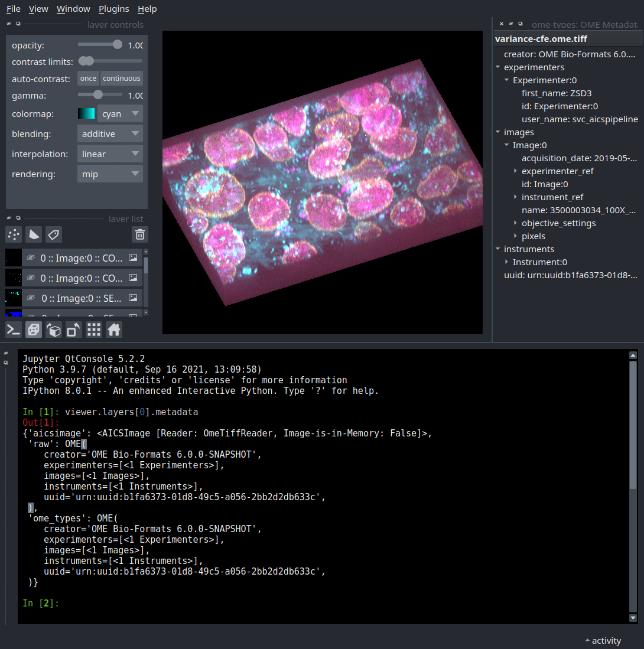Collapse the Image:0 metadata tree node
Viewport: 644px width, 649px height.
(505, 145)
